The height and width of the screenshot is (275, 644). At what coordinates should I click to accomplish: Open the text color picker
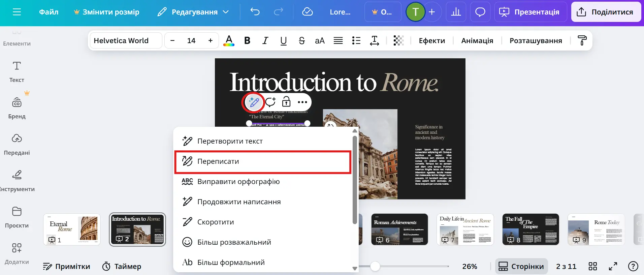(229, 41)
